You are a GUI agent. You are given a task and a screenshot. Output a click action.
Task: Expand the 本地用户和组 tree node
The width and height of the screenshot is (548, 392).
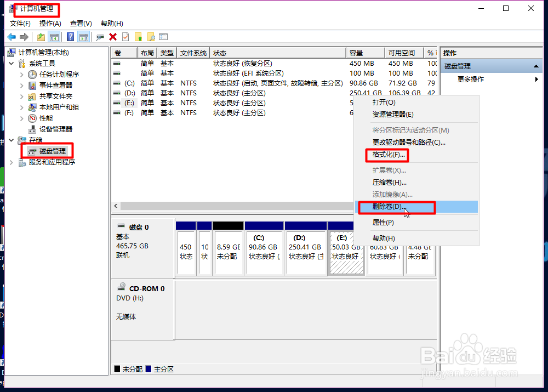coord(22,107)
